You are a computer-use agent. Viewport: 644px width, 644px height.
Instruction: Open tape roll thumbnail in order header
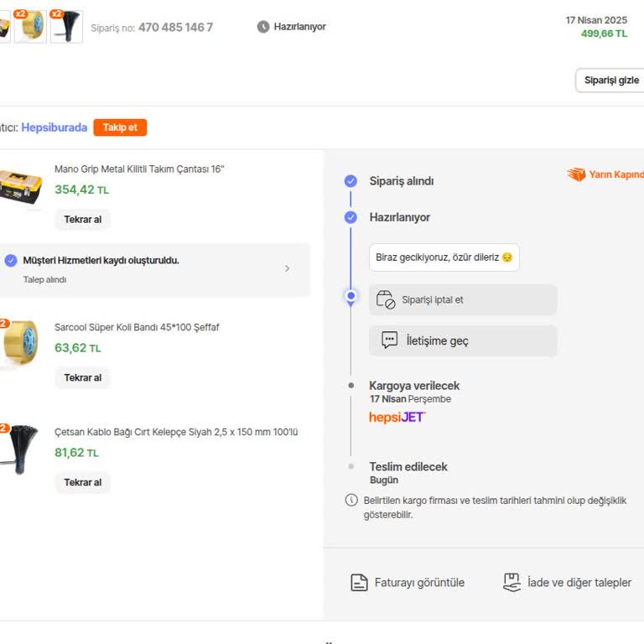click(x=30, y=26)
